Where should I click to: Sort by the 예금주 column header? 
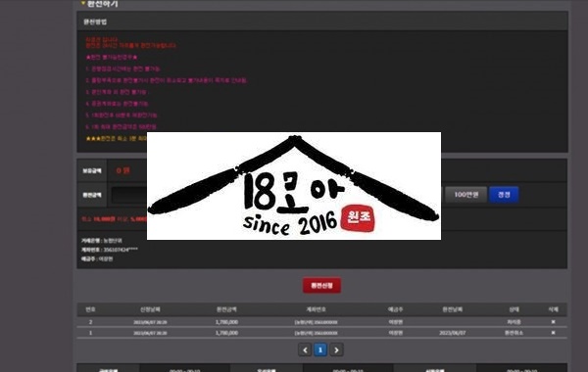(x=395, y=309)
